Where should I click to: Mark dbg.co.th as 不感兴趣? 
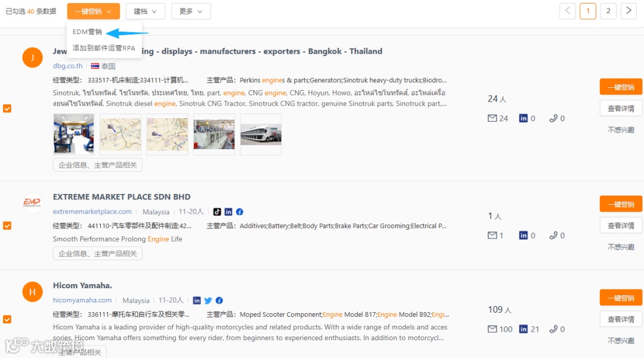pos(621,130)
